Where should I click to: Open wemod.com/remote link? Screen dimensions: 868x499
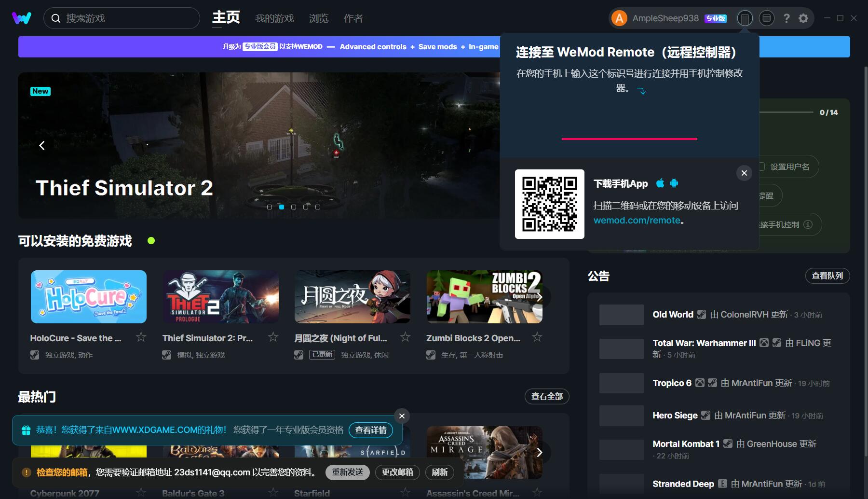pos(637,221)
